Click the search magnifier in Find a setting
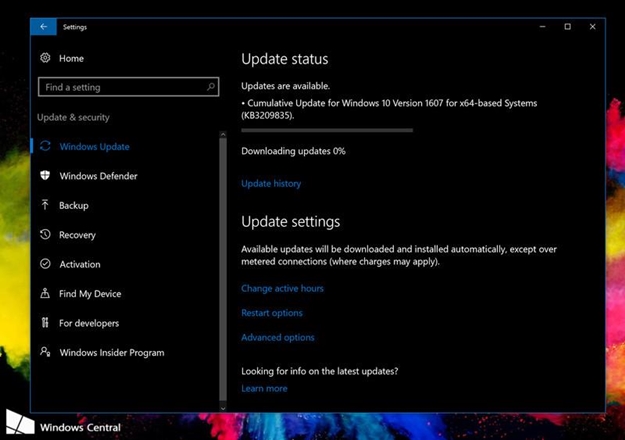This screenshot has height=440, width=625. (211, 87)
